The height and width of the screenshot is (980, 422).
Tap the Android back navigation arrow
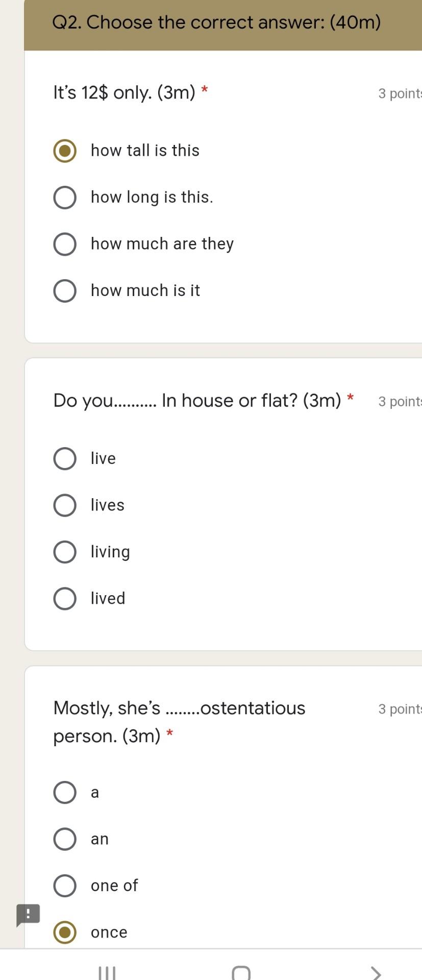[376, 972]
